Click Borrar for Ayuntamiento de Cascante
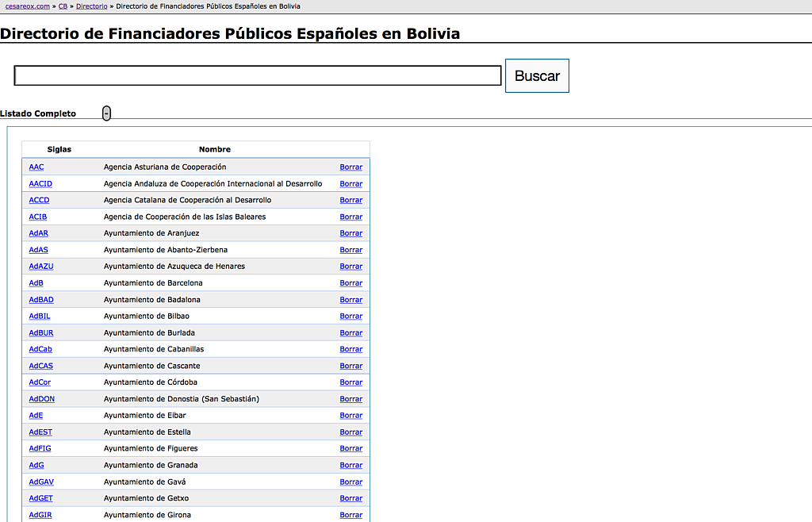This screenshot has width=812, height=522. (351, 366)
